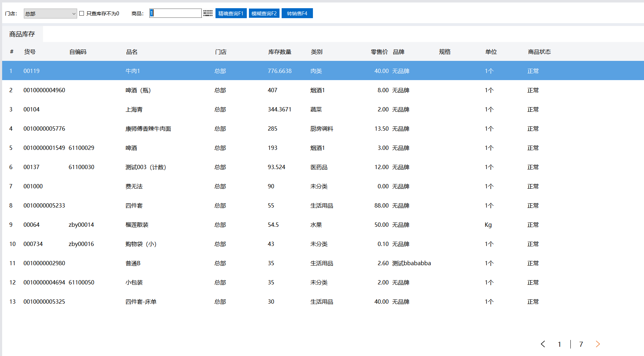Screen dimensions: 644x356
Task: Open the on-screen keyboard icon
Action: [208, 13]
